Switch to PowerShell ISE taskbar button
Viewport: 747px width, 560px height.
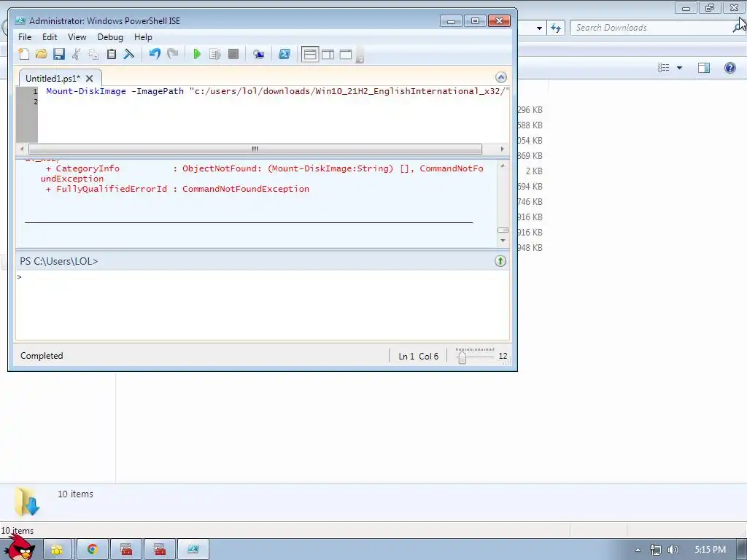pos(193,550)
